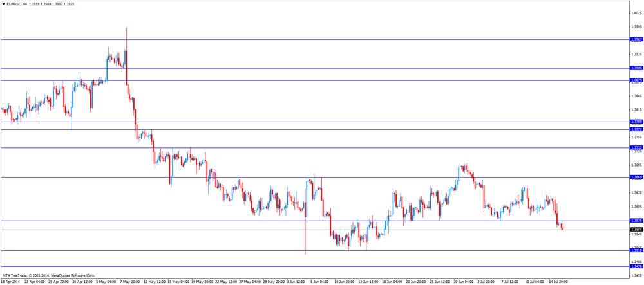644x285 pixels.
Task: Click the 1.3695 price axis value
Action: point(638,165)
